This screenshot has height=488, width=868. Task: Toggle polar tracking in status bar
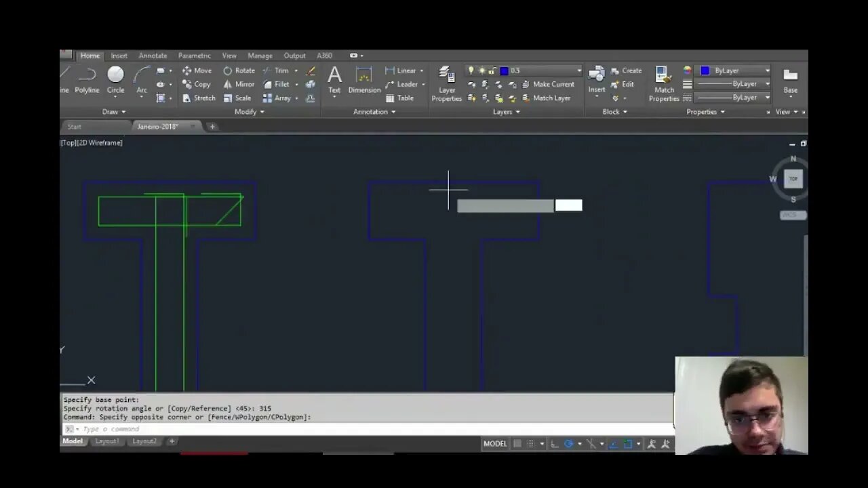click(569, 444)
